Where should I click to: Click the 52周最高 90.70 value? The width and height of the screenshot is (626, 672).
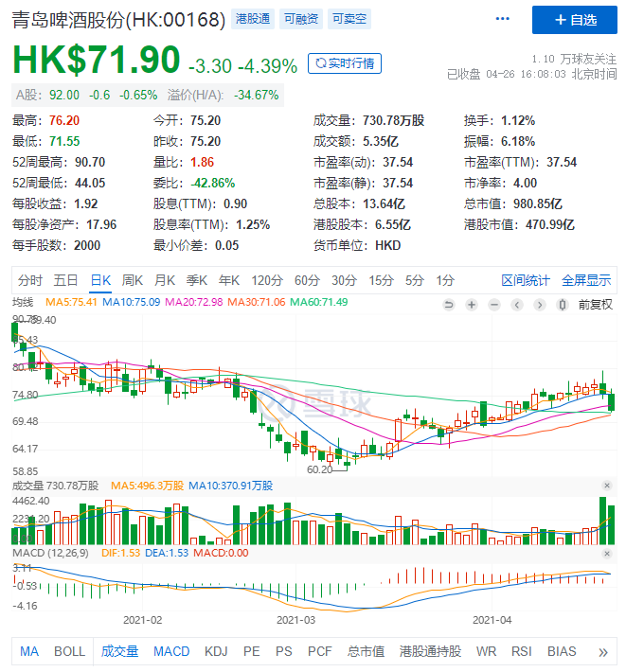[90, 162]
